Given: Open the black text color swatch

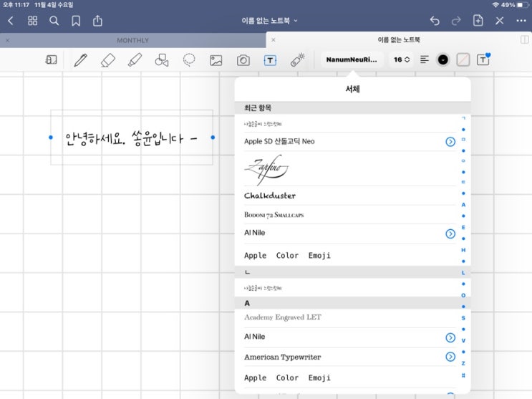Looking at the screenshot, I should (x=442, y=59).
